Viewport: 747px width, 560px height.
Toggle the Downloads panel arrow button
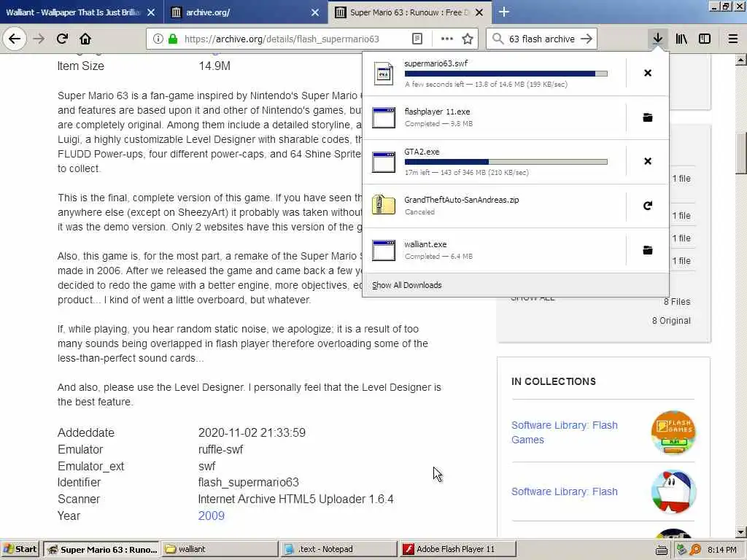(657, 39)
